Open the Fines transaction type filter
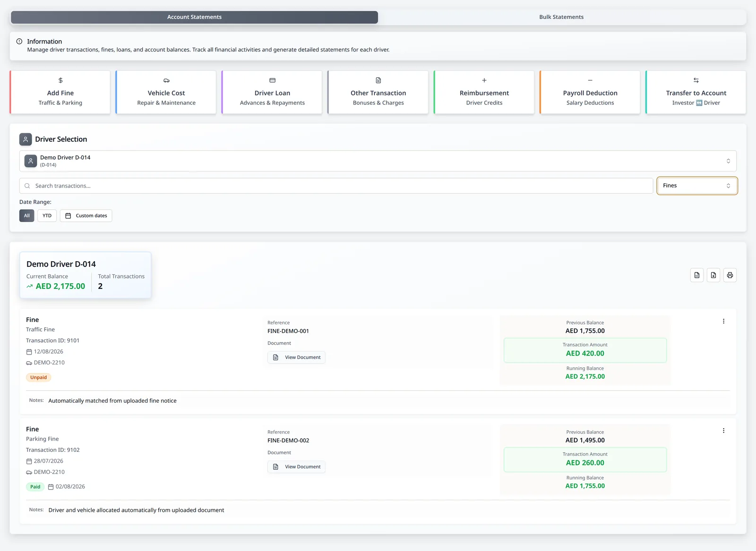Screen dimensions: 756x551 697,186
